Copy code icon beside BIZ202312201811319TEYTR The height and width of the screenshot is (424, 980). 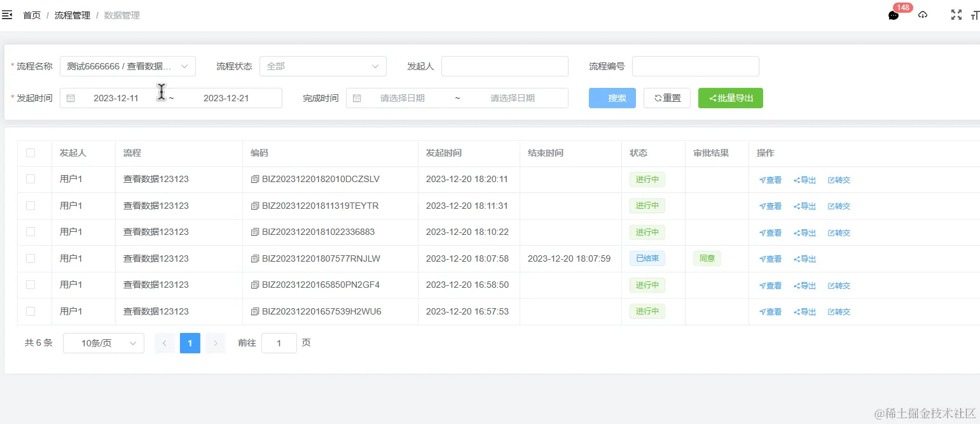255,206
